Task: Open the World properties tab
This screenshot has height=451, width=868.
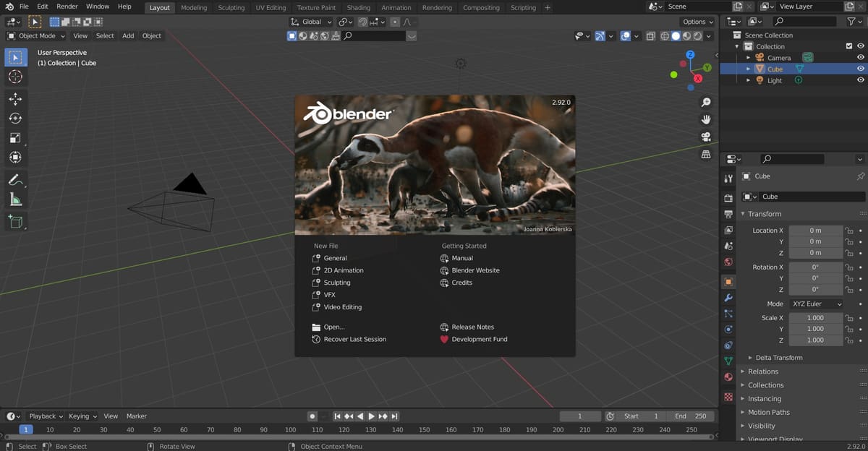Action: pyautogui.click(x=728, y=262)
